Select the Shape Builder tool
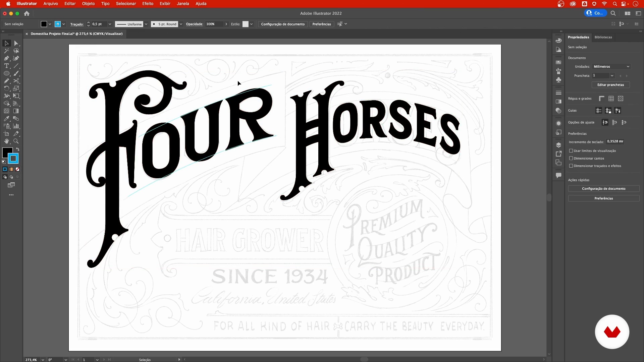 coord(6,104)
